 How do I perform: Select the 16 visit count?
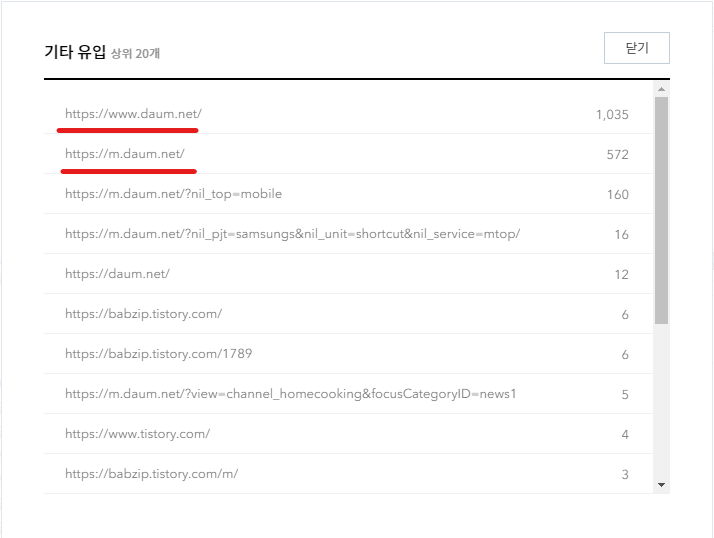[622, 235]
